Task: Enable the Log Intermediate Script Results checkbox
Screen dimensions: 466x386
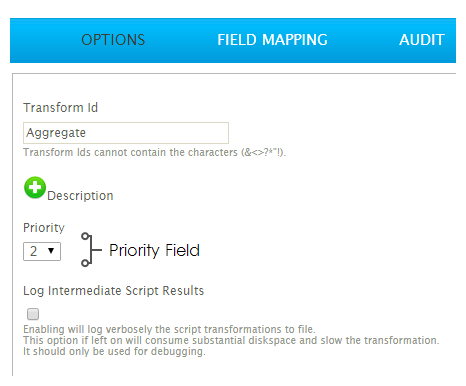Action: click(x=33, y=314)
